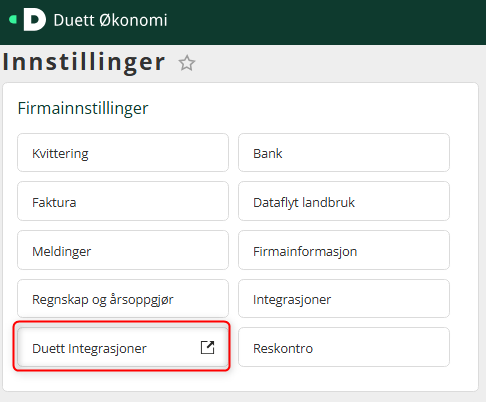This screenshot has width=486, height=402.
Task: Open Reskontro settings
Action: (344, 347)
